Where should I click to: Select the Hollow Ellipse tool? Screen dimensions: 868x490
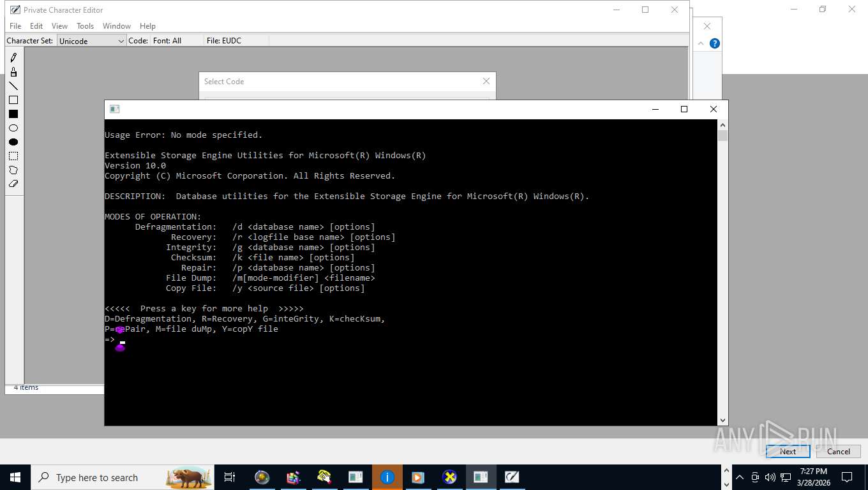click(13, 128)
